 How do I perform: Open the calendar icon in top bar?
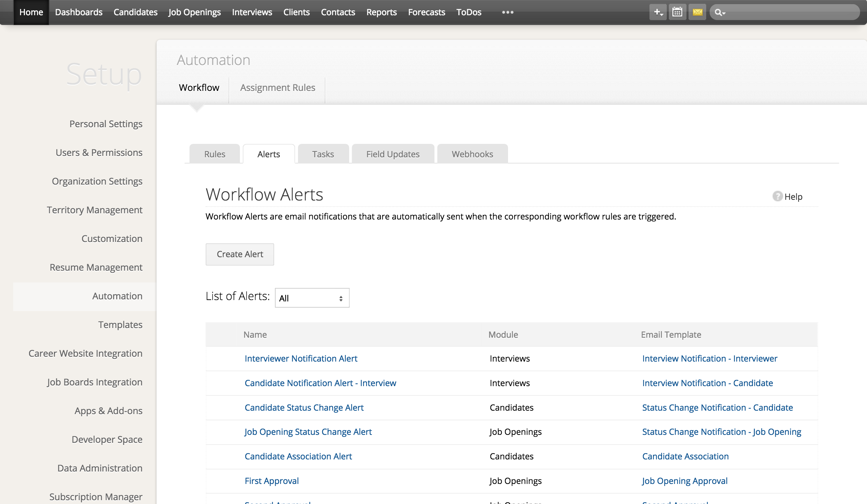pyautogui.click(x=677, y=12)
